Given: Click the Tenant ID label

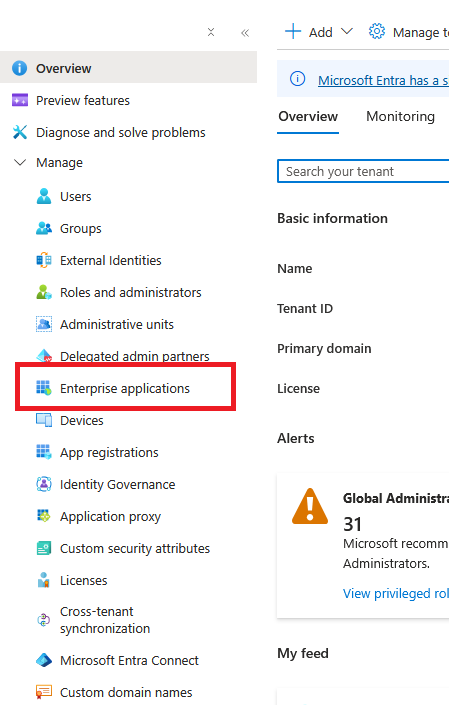Looking at the screenshot, I should 305,308.
